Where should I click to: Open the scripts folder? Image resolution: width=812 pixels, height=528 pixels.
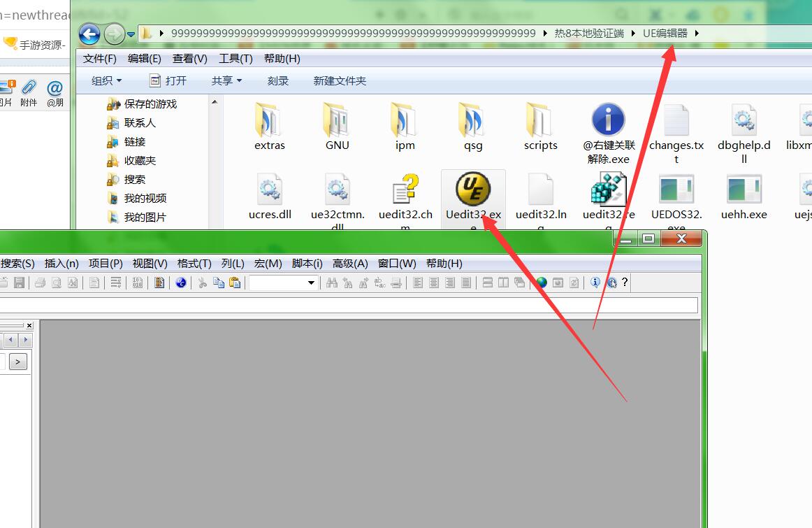pos(540,120)
